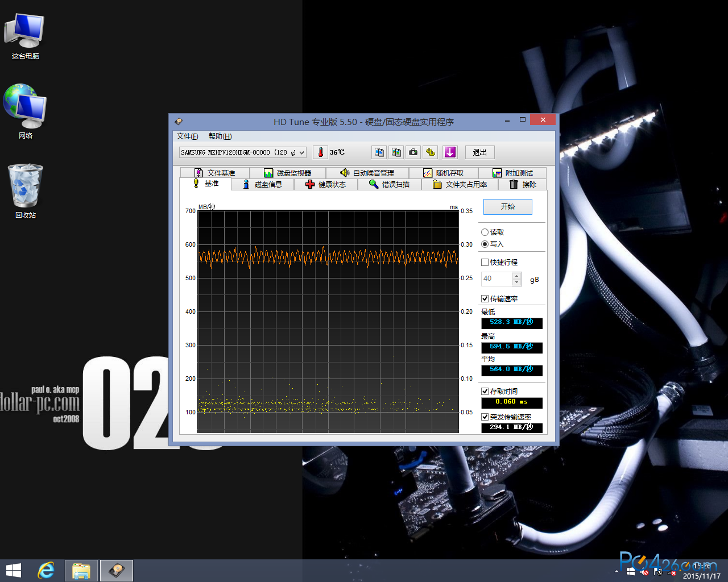Screen dimensions: 728x582
Task: Open 回收站 recycle bin desktop icon
Action: [26, 192]
